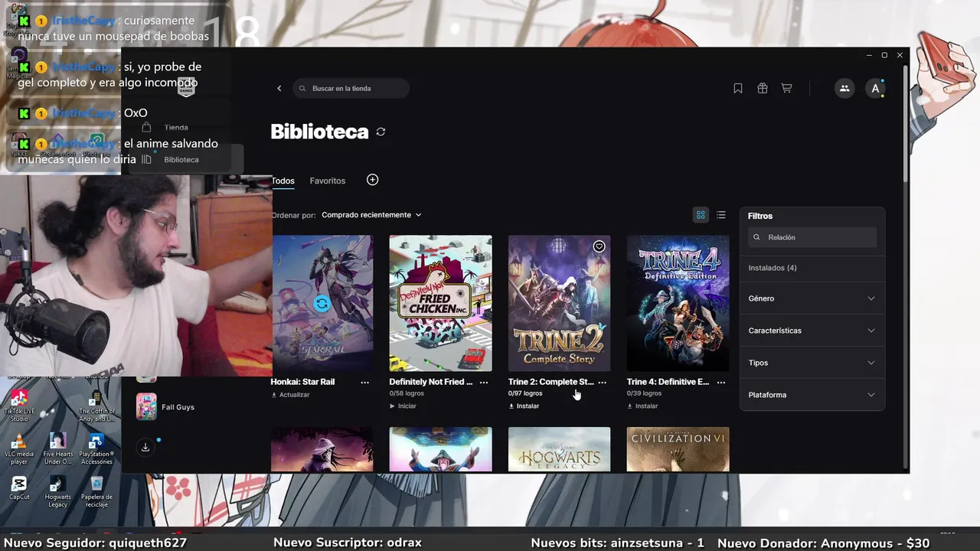The width and height of the screenshot is (980, 551).
Task: Open downloads icon in the sidebar
Action: click(x=145, y=447)
